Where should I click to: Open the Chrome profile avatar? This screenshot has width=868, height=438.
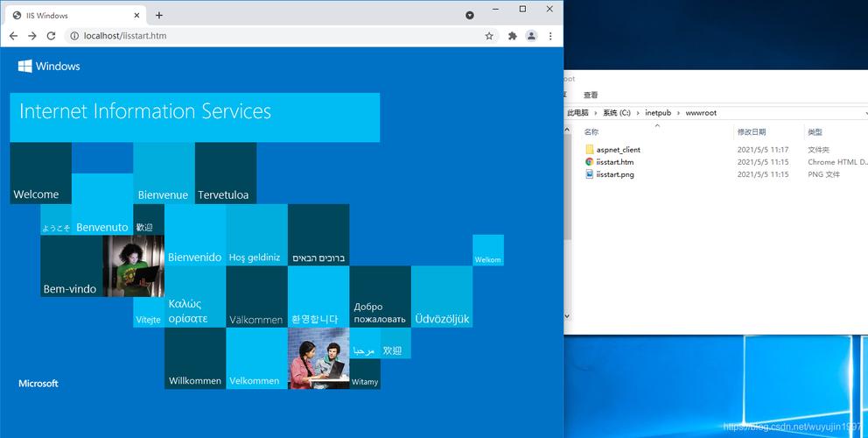click(531, 36)
